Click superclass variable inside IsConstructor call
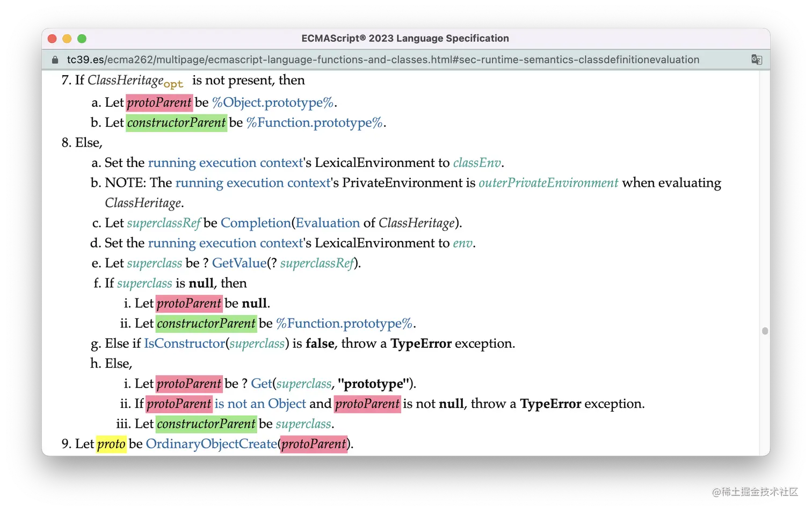 (257, 344)
